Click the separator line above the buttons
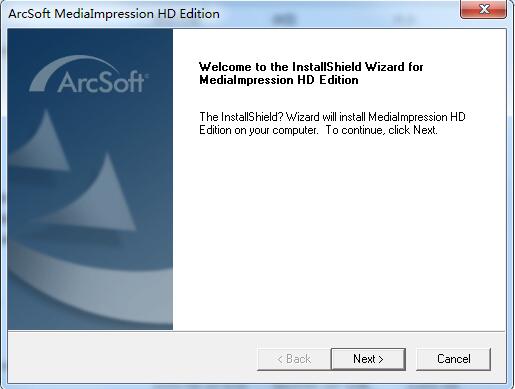This screenshot has width=515, height=389. click(257, 331)
